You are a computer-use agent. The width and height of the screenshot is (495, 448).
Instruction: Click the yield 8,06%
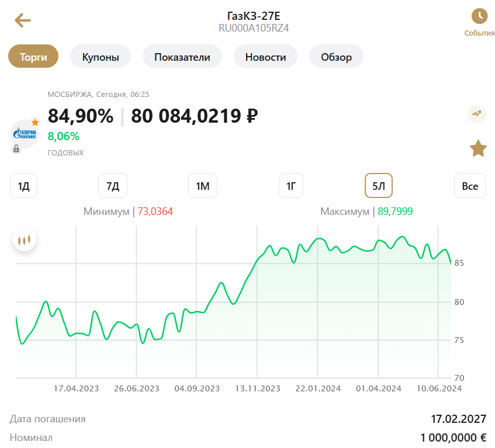(x=64, y=136)
